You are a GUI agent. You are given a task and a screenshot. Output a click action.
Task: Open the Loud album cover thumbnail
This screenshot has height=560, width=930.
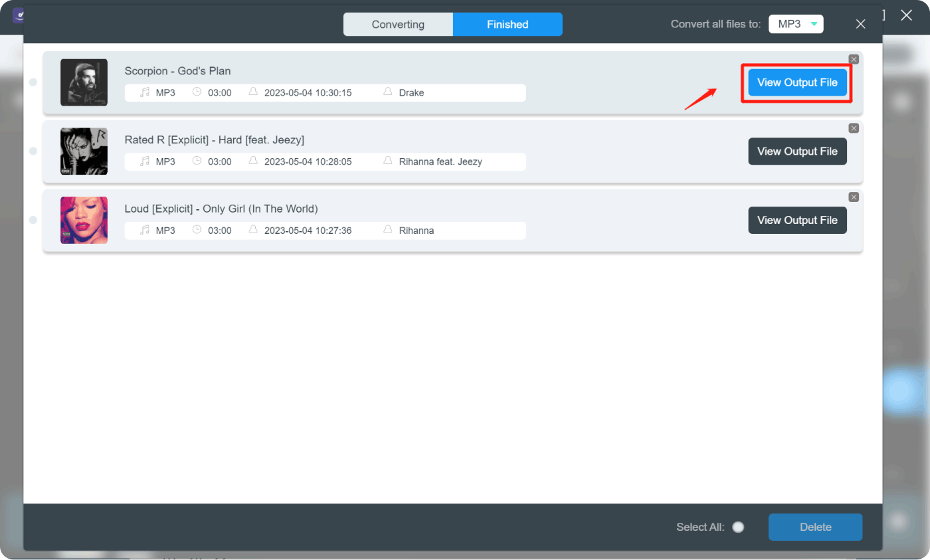click(84, 220)
